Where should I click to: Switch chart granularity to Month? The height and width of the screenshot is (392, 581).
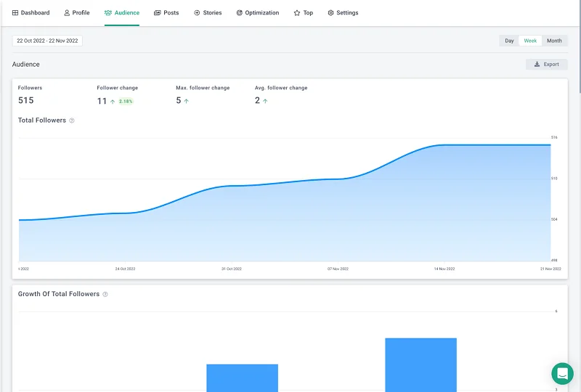click(x=554, y=41)
